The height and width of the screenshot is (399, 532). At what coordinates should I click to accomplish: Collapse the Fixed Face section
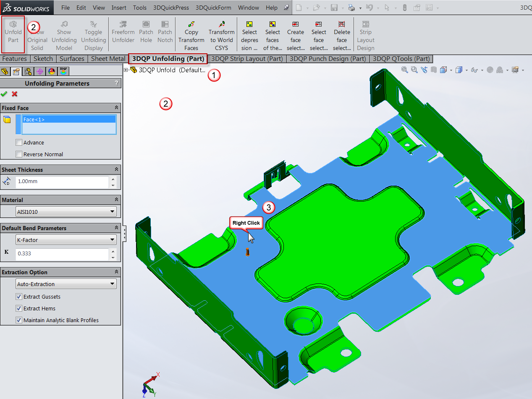point(117,108)
